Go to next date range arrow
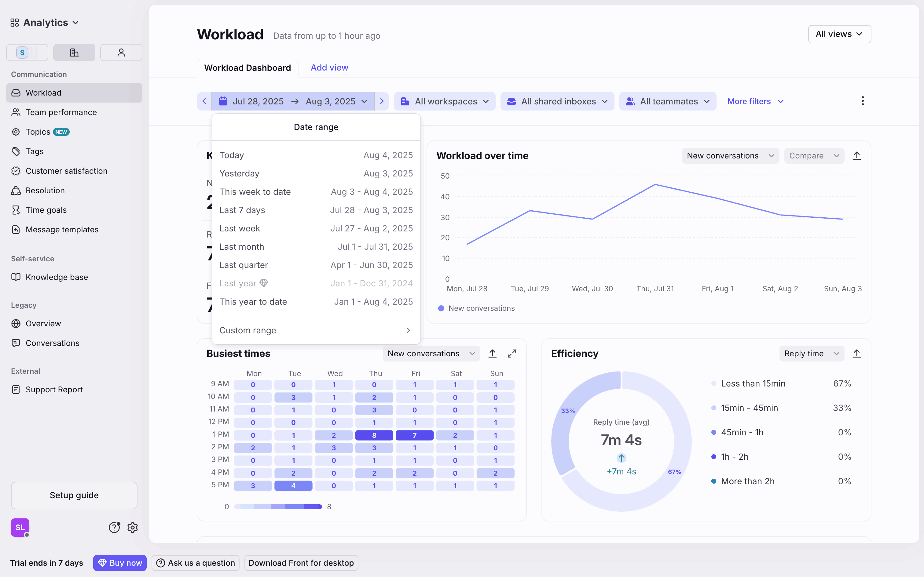Screen dimensions: 924x577 [x=381, y=101]
